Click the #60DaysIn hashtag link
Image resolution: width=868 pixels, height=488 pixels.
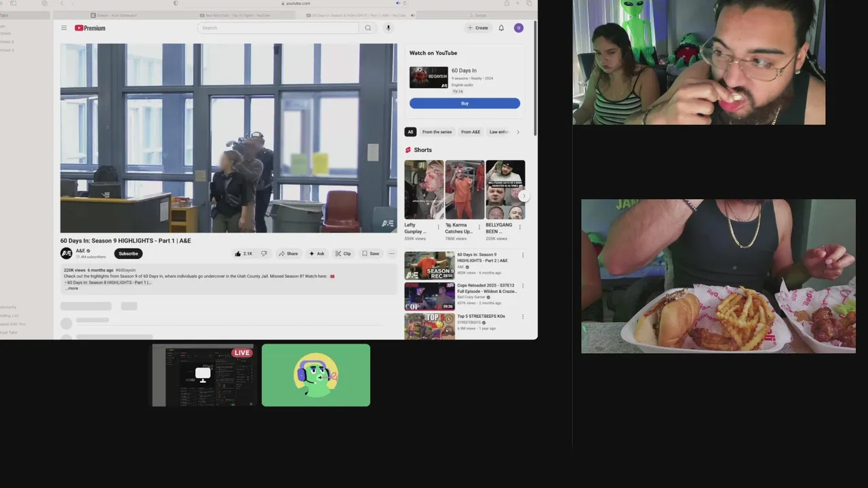pyautogui.click(x=125, y=270)
